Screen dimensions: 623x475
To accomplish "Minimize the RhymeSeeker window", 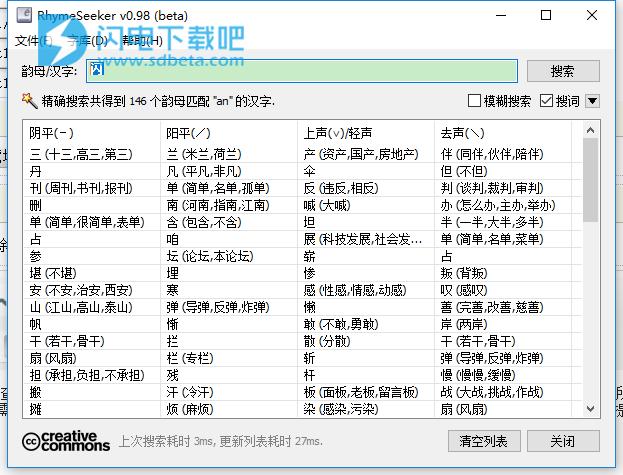I will point(501,15).
